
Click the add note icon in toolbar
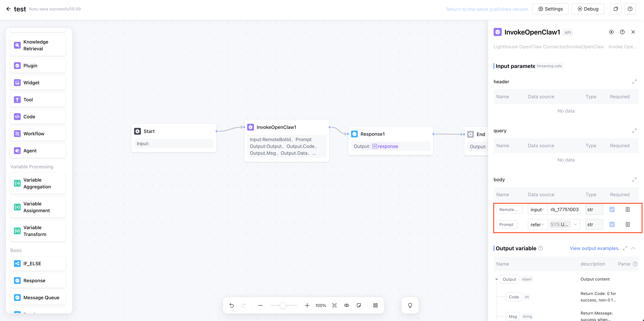point(359,305)
